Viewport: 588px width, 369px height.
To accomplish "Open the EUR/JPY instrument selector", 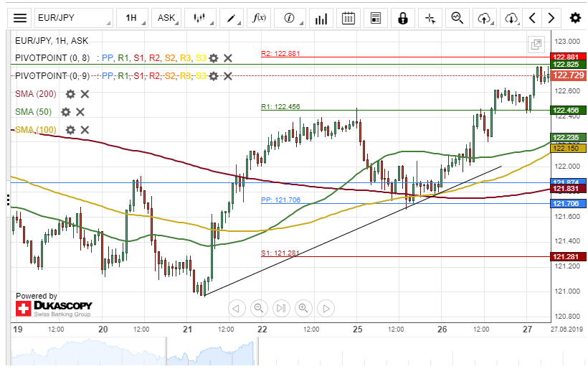I will coord(74,18).
